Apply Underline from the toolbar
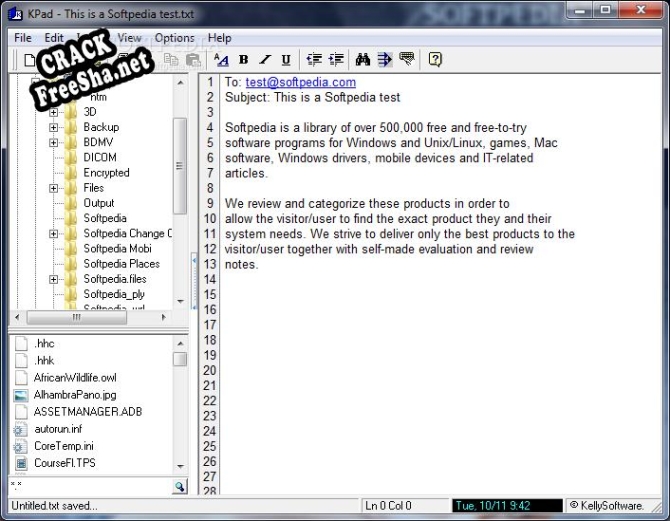Screen dimensions: 670x521 pos(287,60)
